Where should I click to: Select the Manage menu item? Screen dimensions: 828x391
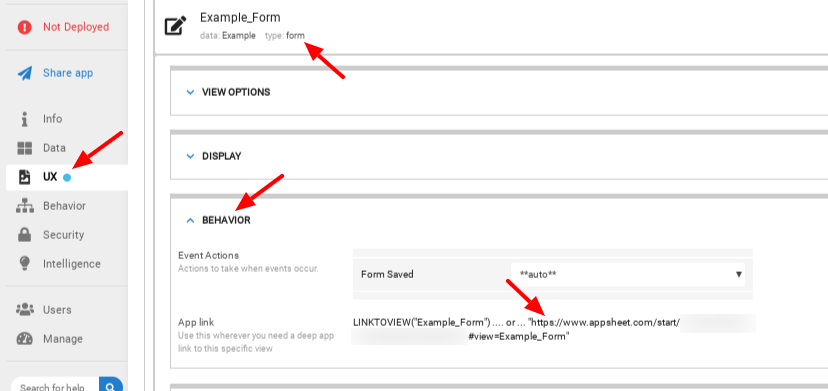coord(67,339)
